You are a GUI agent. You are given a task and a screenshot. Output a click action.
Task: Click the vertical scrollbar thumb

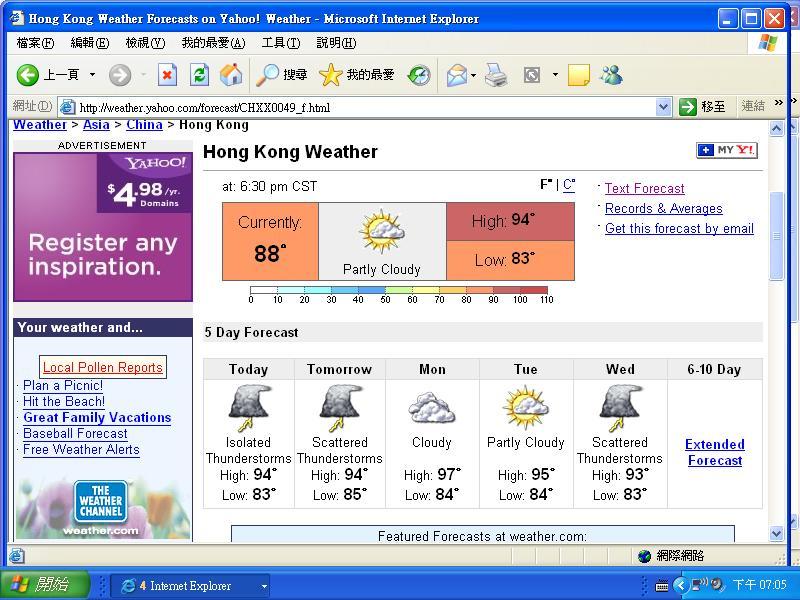coord(776,236)
